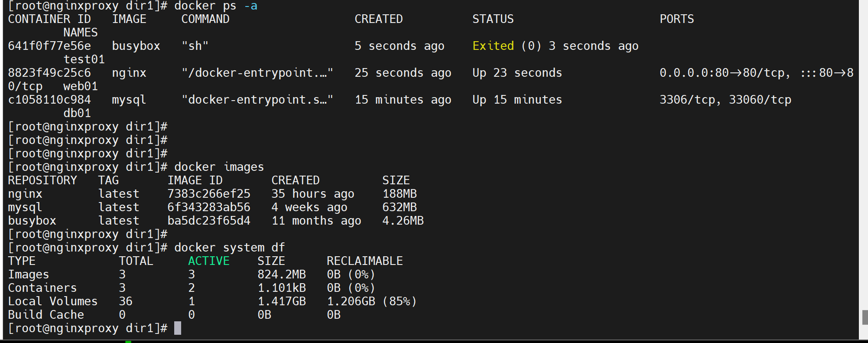Click nginx image ID 7383c266ef25
The image size is (868, 343).
coord(209,194)
